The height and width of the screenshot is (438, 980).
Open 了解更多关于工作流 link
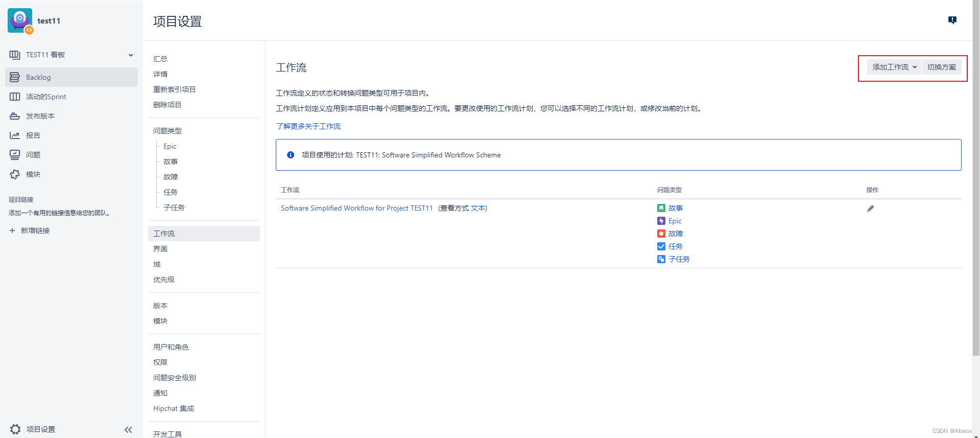pyautogui.click(x=308, y=126)
